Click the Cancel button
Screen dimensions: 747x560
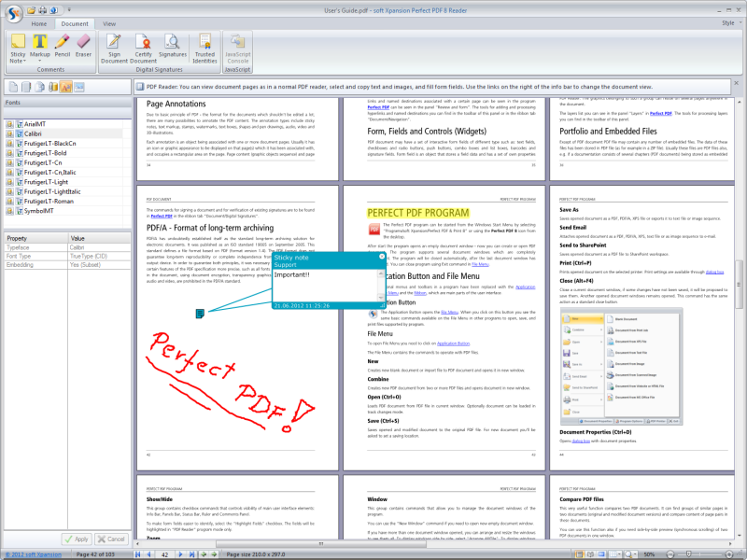coord(111,539)
